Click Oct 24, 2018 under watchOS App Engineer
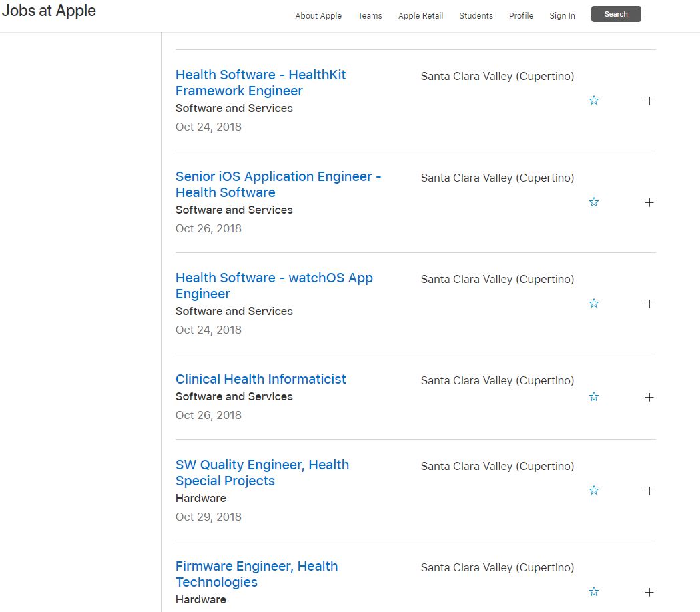700x612 pixels. 208,330
